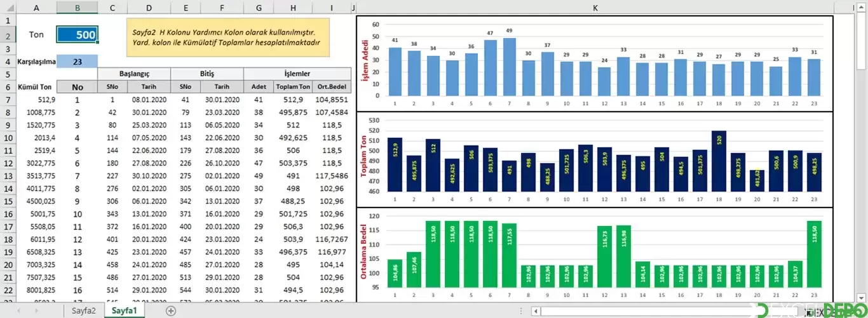This screenshot has width=868, height=318.
Task: Select column K header
Action: (x=595, y=8)
